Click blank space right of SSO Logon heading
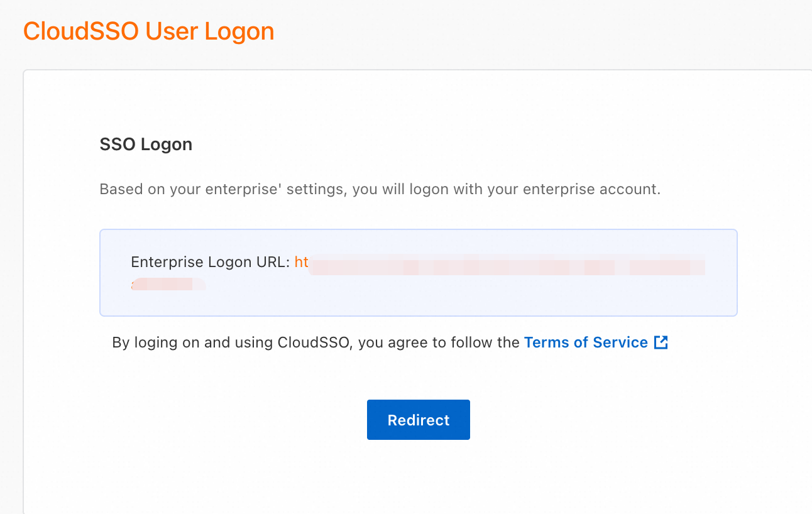The height and width of the screenshot is (514, 812). coord(440,145)
